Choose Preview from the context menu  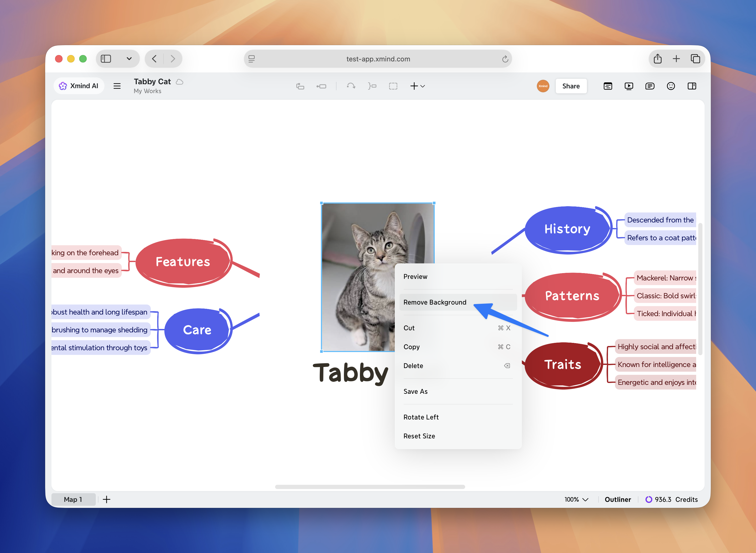[458, 276]
